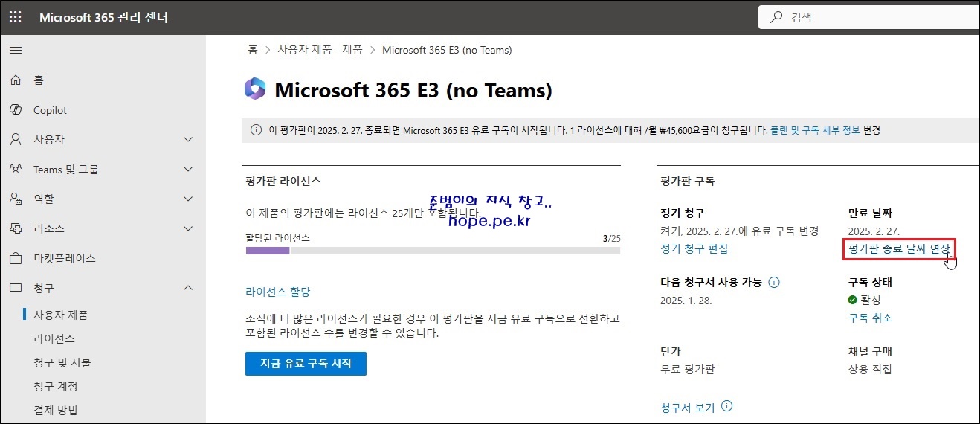The height and width of the screenshot is (424, 980).
Task: Expand the 역할 menu chevron
Action: [188, 199]
